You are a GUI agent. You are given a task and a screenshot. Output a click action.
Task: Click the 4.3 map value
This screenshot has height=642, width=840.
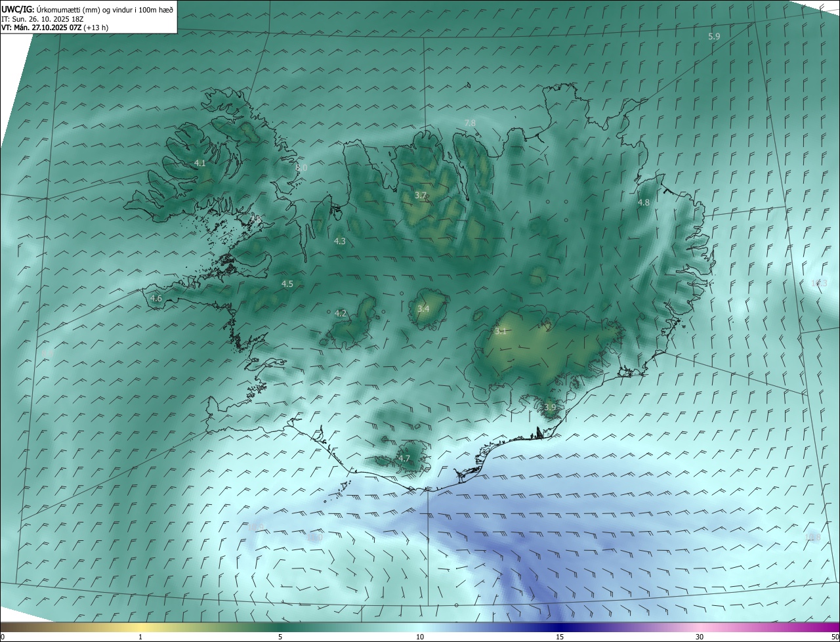point(340,242)
